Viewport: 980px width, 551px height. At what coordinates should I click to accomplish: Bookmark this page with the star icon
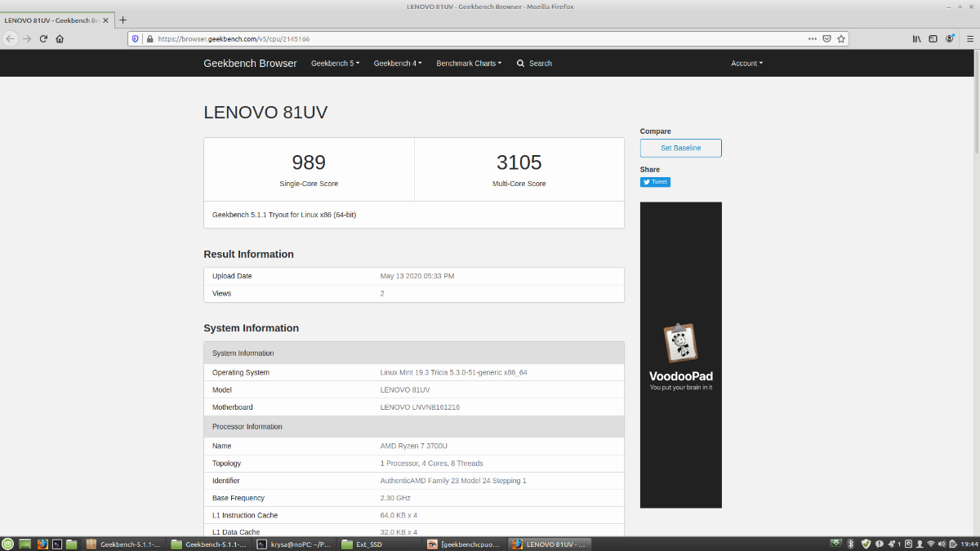click(x=841, y=38)
